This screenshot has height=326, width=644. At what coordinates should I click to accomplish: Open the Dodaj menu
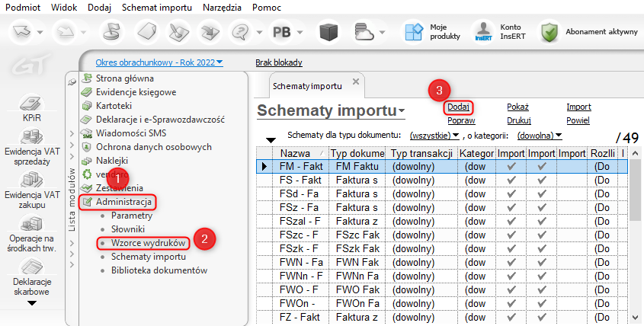[99, 8]
